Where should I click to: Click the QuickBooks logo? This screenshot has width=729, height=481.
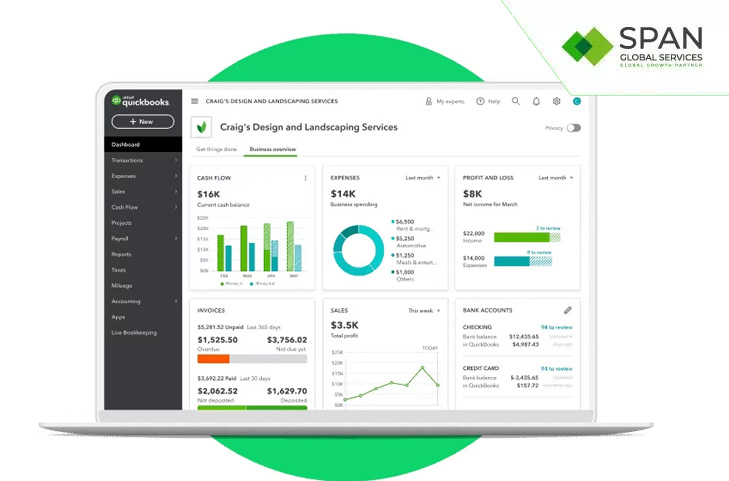140,101
